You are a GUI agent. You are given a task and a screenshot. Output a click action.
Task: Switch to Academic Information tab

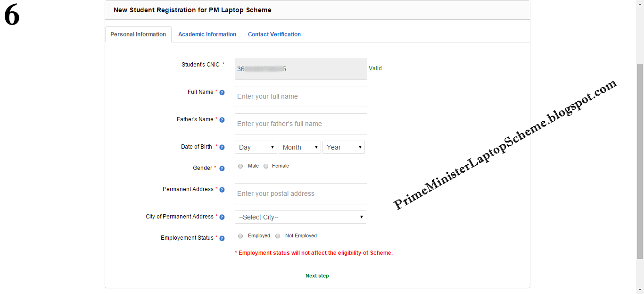[x=207, y=34]
